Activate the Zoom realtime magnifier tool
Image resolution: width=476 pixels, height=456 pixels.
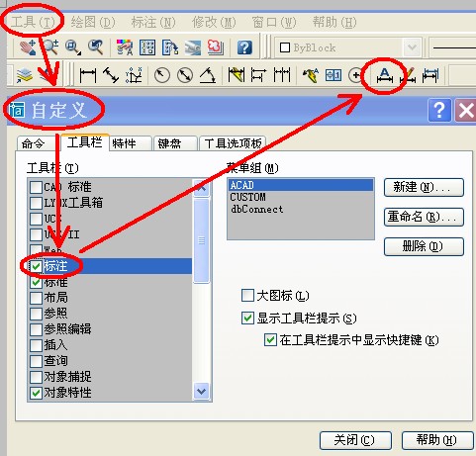pyautogui.click(x=51, y=47)
